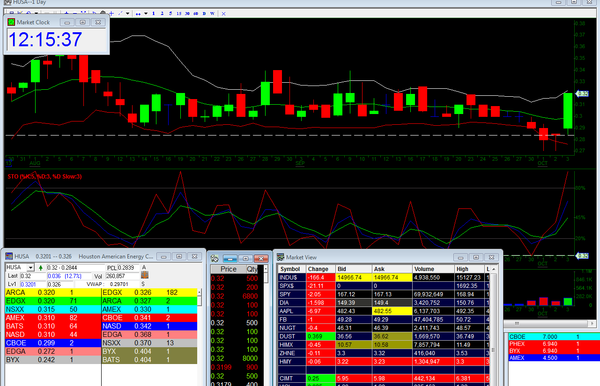600x386 pixels.
Task: Click the Last price field 0.32
Action: (32, 276)
